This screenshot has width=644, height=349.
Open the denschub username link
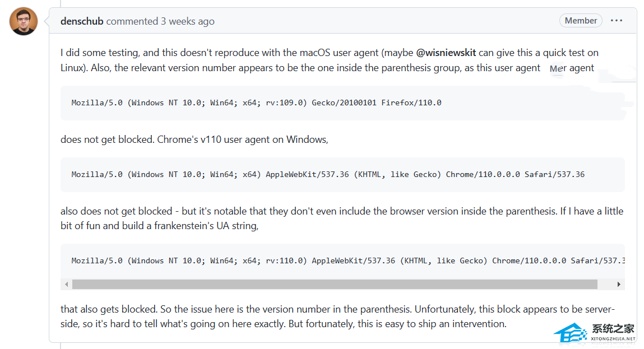click(x=82, y=21)
